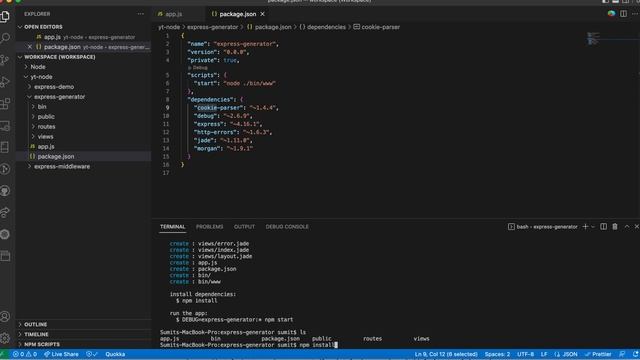Start Live Share from status bar

[61, 354]
